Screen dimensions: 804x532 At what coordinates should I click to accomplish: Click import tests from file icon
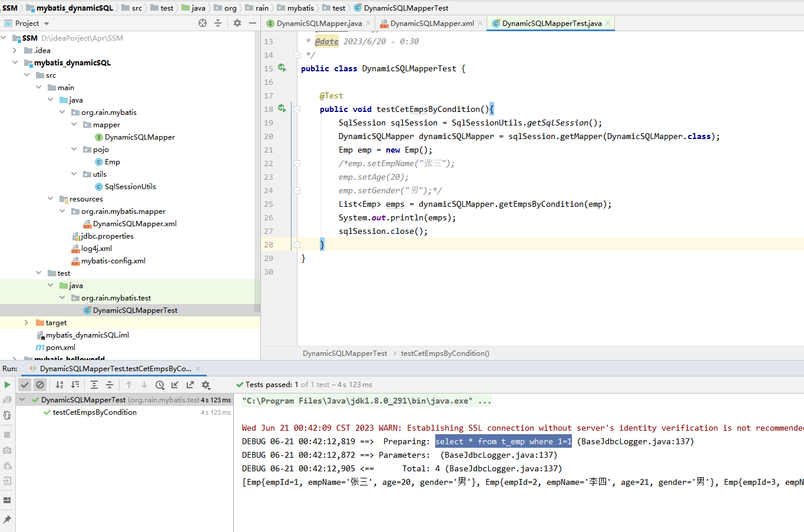coord(175,385)
